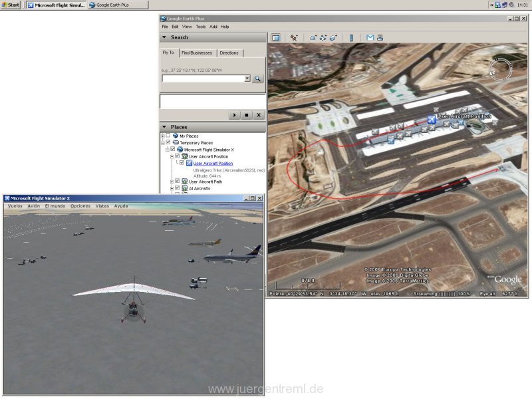
Task: Open the Opciones menu in Flight Simulator
Action: pos(80,206)
